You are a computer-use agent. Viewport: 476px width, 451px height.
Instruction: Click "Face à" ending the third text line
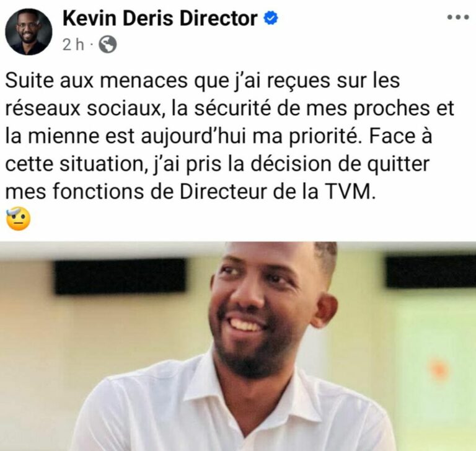[401, 136]
